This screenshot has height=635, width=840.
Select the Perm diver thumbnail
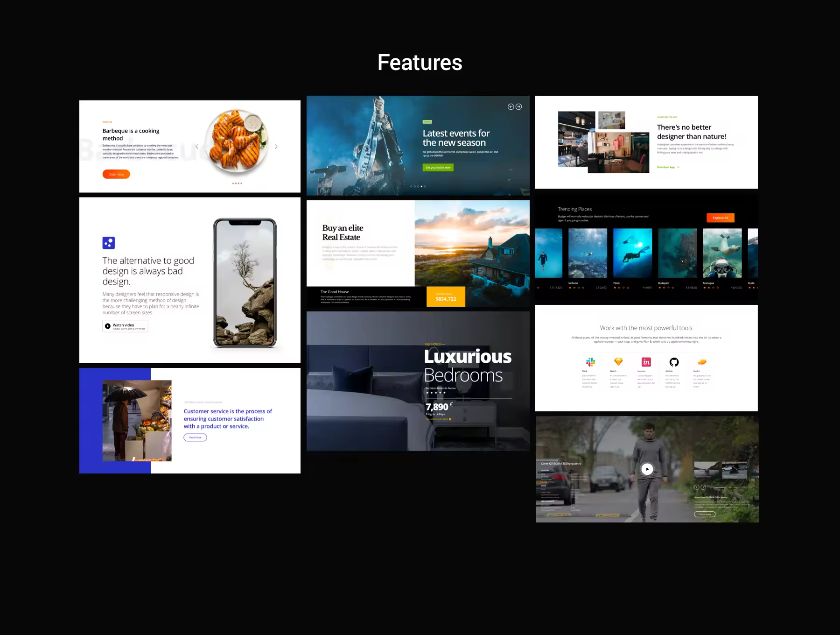[633, 253]
